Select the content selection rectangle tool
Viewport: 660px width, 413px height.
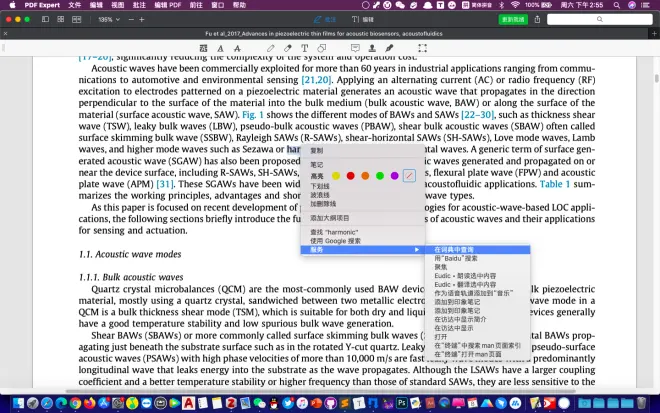423,48
